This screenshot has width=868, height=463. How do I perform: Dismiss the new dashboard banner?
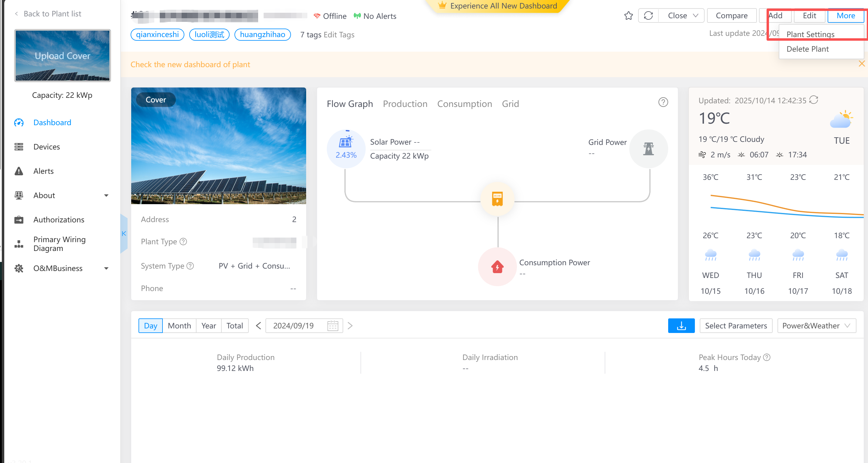tap(862, 64)
